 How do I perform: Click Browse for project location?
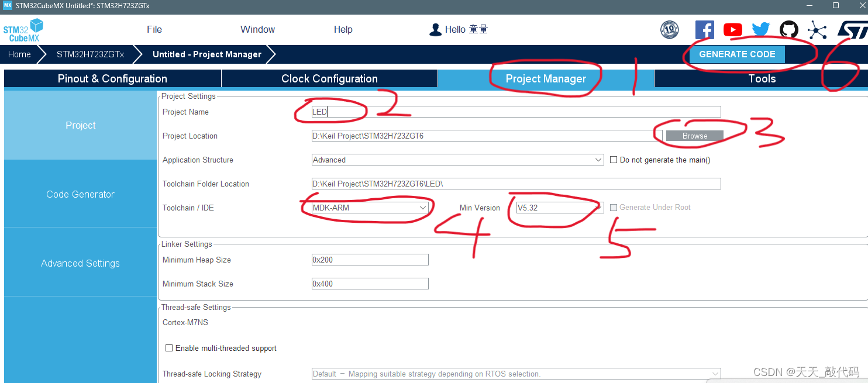(694, 136)
